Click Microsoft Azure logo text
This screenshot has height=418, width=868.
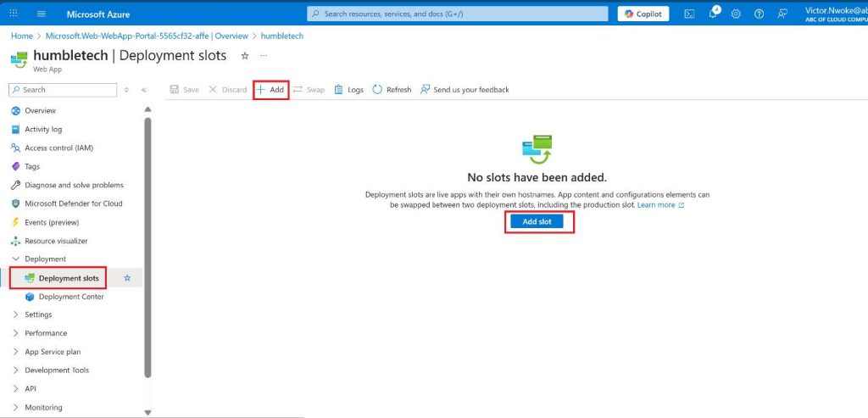(98, 14)
